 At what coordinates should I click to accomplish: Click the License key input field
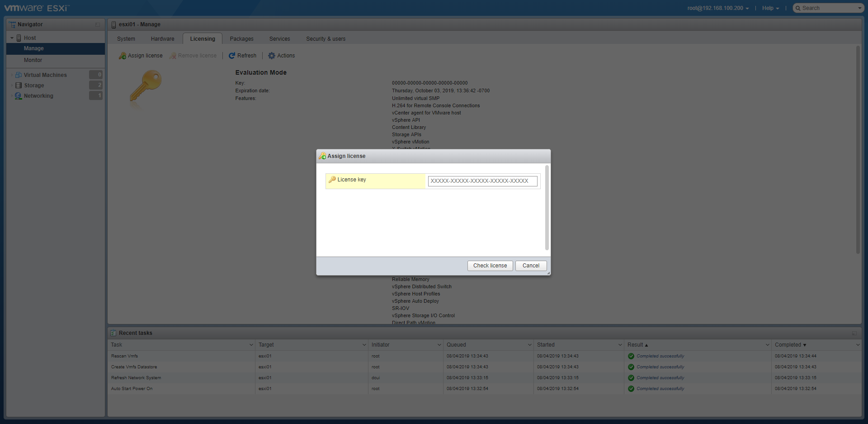(x=482, y=181)
